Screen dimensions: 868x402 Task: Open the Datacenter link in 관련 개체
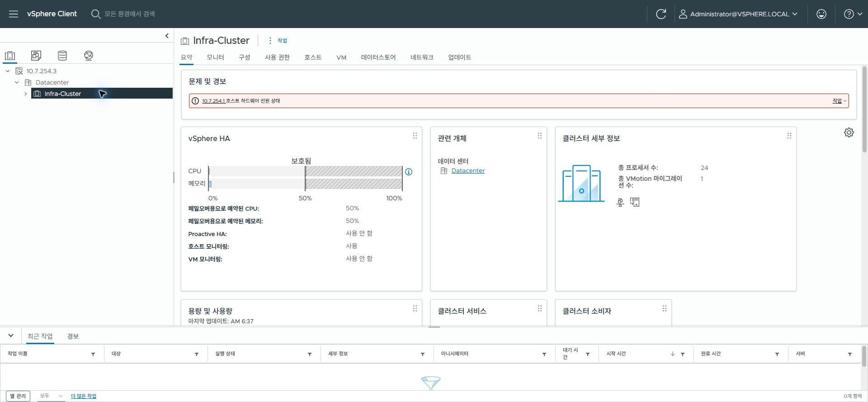coord(468,170)
